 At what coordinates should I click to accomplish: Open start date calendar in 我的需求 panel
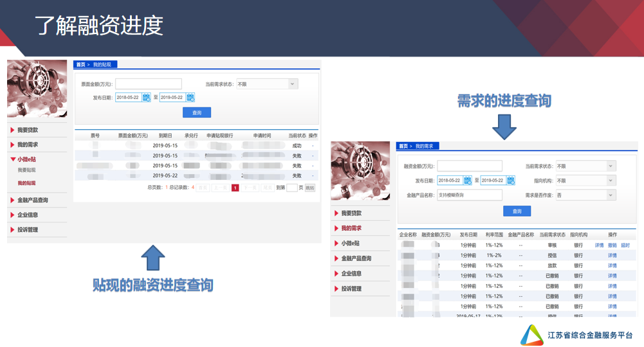(x=468, y=181)
